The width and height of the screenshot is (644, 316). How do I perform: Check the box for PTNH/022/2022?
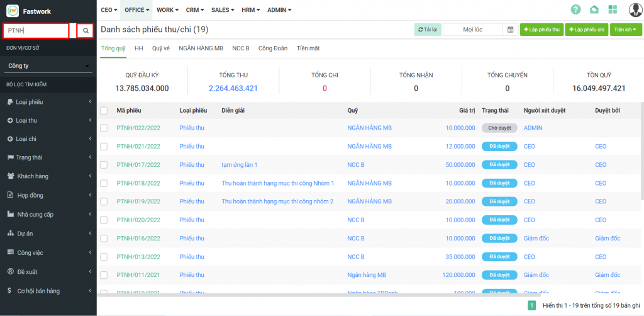tap(104, 128)
